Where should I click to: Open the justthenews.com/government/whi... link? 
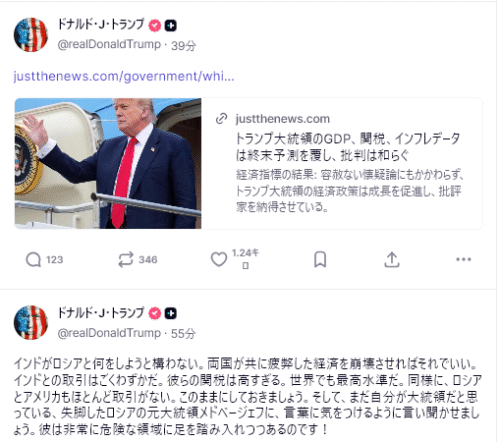click(124, 77)
